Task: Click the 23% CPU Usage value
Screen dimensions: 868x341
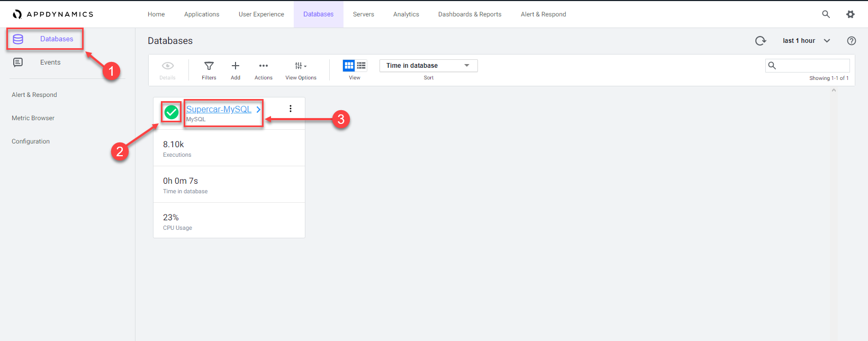Action: [171, 217]
